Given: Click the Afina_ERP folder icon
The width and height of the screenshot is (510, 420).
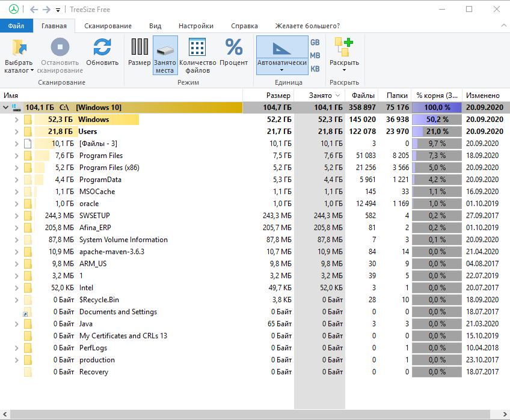Looking at the screenshot, I should (x=28, y=228).
